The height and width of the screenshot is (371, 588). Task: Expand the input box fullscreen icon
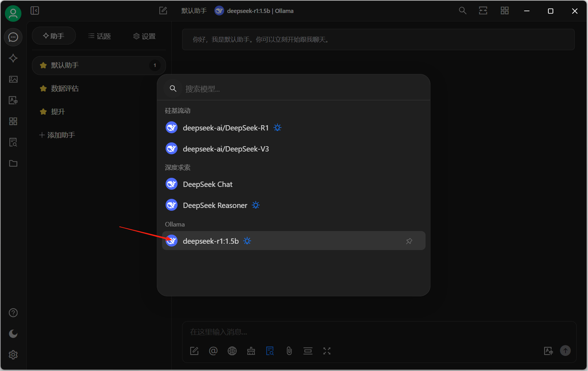tap(327, 351)
